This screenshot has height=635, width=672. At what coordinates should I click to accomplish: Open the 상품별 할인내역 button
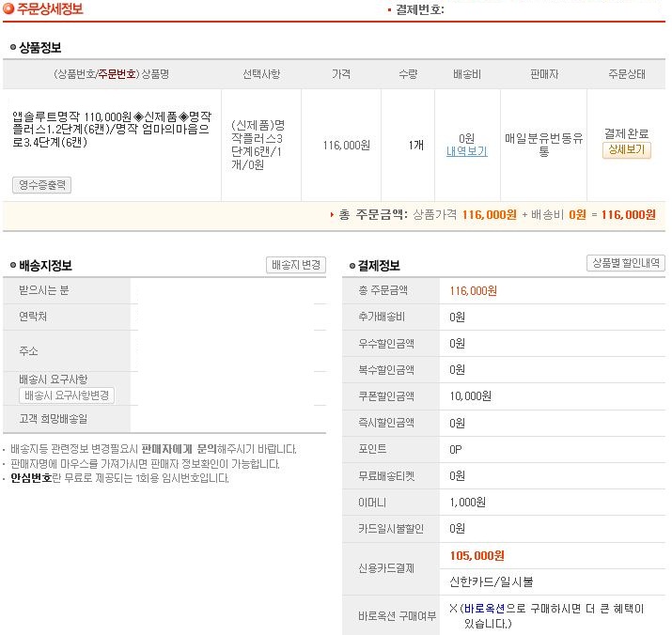625,263
